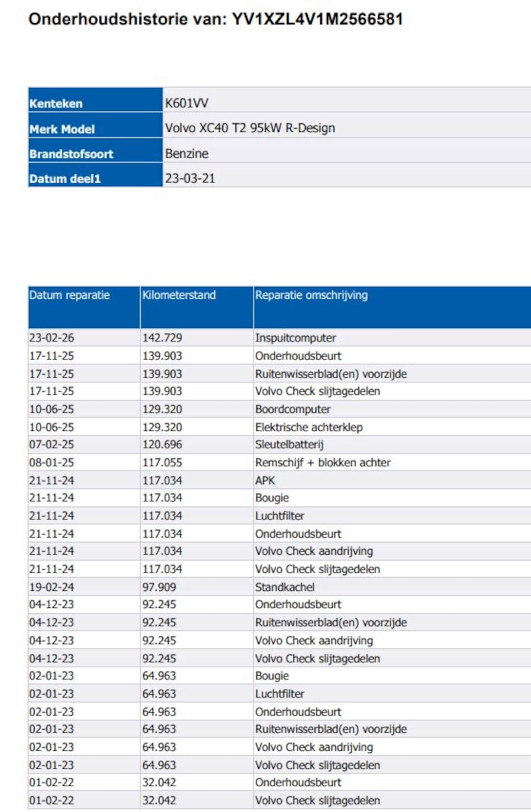Image resolution: width=531 pixels, height=812 pixels.
Task: Select date 01-02-22 in Onderhoudsbeurt row
Action: pyautogui.click(x=51, y=783)
